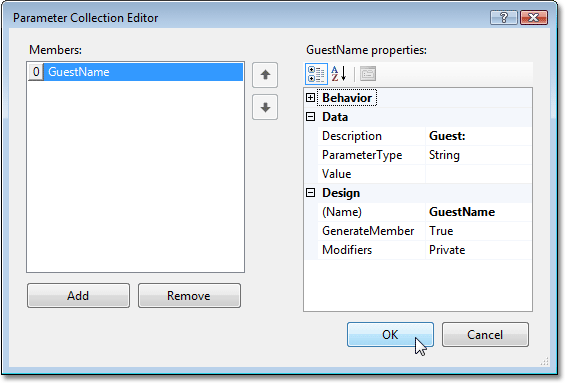Add a new parameter member
Image resolution: width=565 pixels, height=383 pixels.
click(78, 295)
